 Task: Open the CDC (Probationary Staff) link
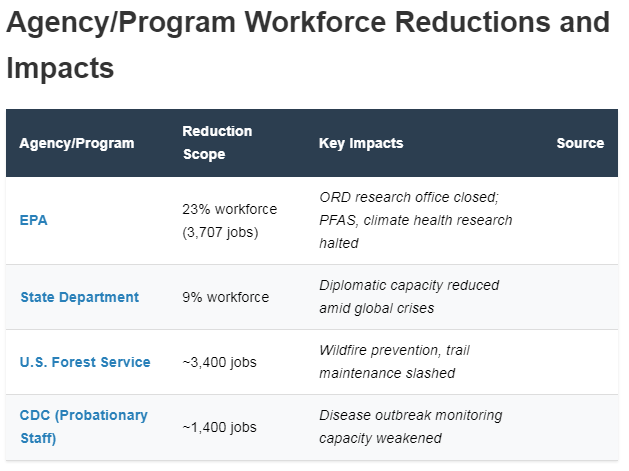(x=83, y=427)
